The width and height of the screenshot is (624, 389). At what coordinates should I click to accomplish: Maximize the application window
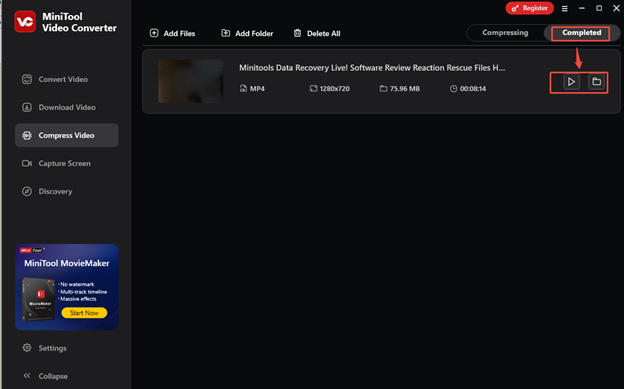599,8
